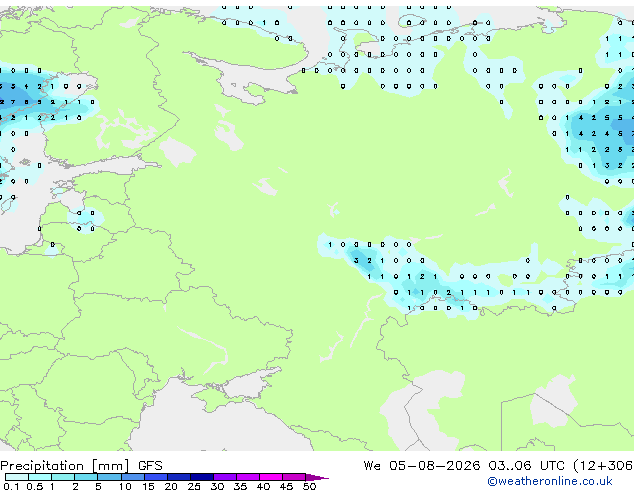Select the '35' legend label
This screenshot has width=634, height=490.
click(x=240, y=486)
